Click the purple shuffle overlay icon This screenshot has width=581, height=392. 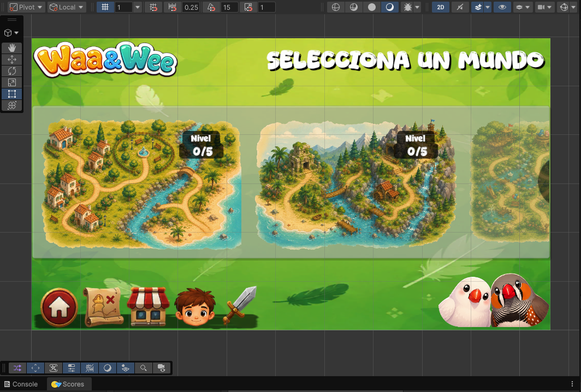coord(17,368)
